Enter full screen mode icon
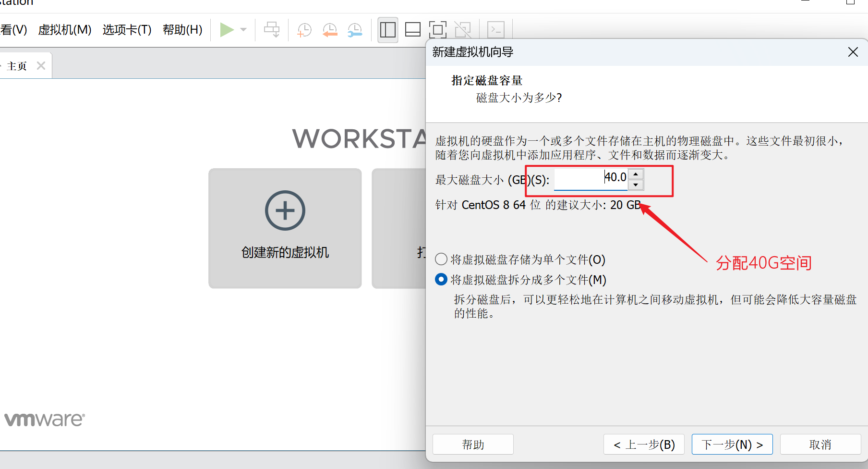This screenshot has width=868, height=469. coord(438,30)
